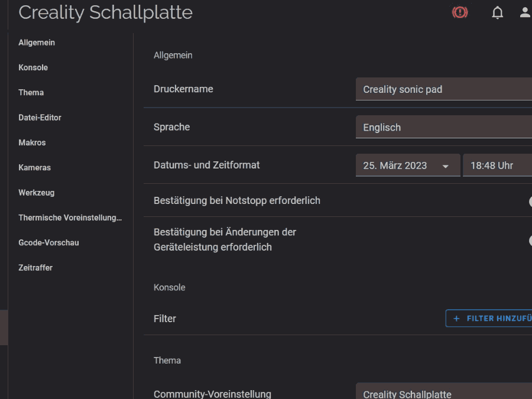This screenshot has width=532, height=399.
Task: Trigger the red emergency stop icon
Action: [460, 12]
